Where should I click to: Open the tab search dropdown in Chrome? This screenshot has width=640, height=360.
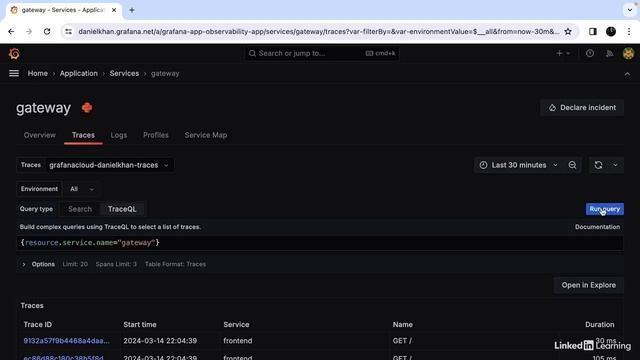coord(630,10)
